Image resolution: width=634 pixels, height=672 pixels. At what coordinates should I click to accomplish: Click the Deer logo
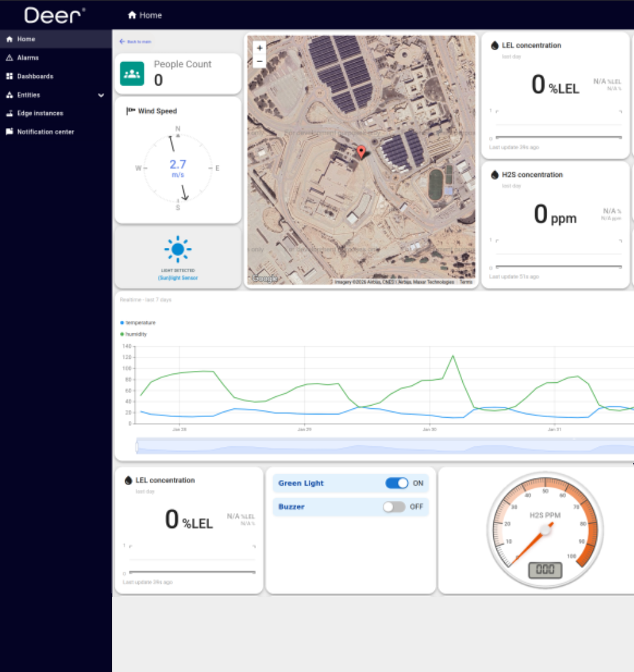tap(55, 15)
